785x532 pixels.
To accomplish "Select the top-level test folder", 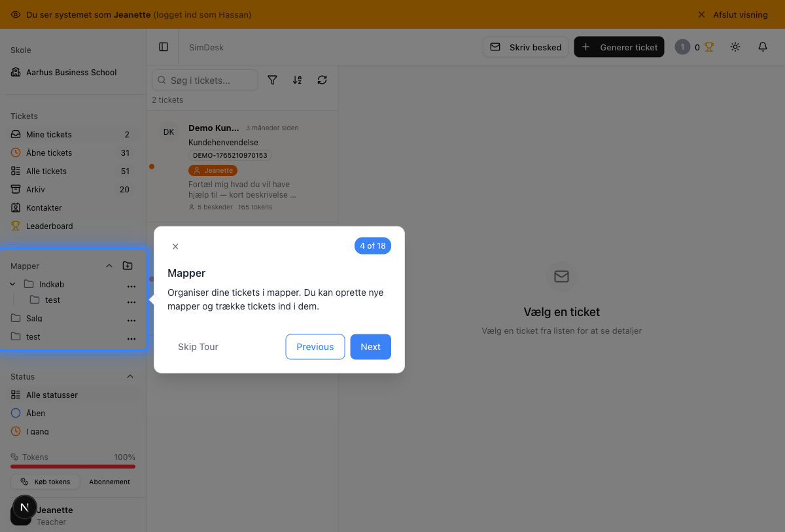I will [33, 336].
